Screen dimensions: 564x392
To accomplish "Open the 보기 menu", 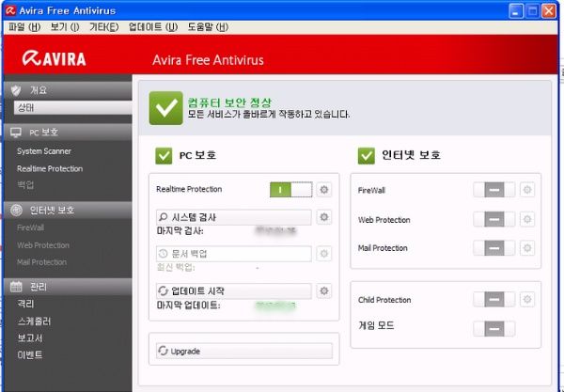I will tap(65, 27).
